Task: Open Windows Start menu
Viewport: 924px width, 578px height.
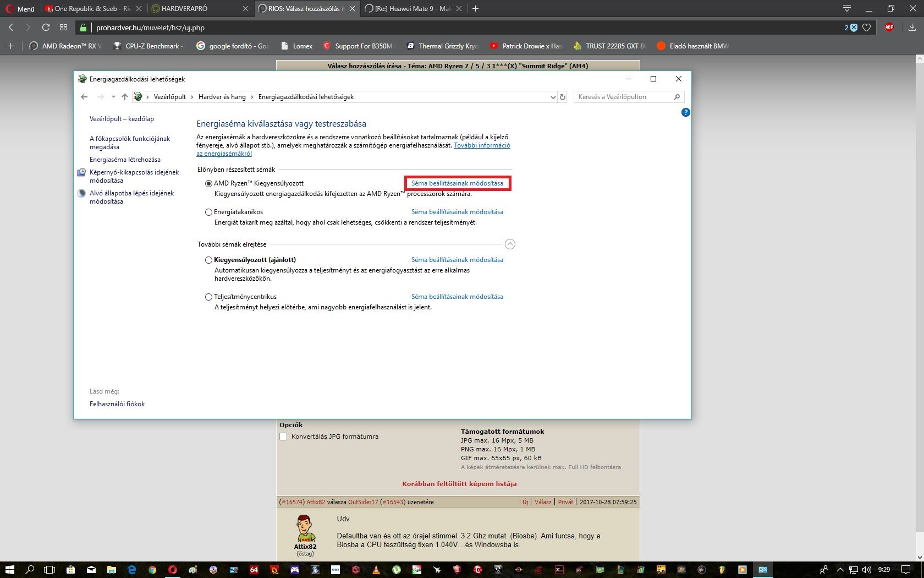Action: click(x=9, y=570)
